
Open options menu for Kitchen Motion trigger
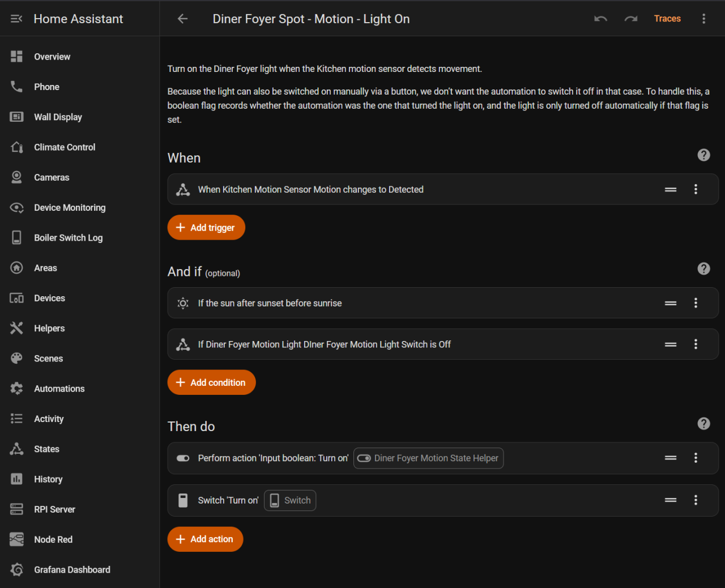click(x=696, y=189)
